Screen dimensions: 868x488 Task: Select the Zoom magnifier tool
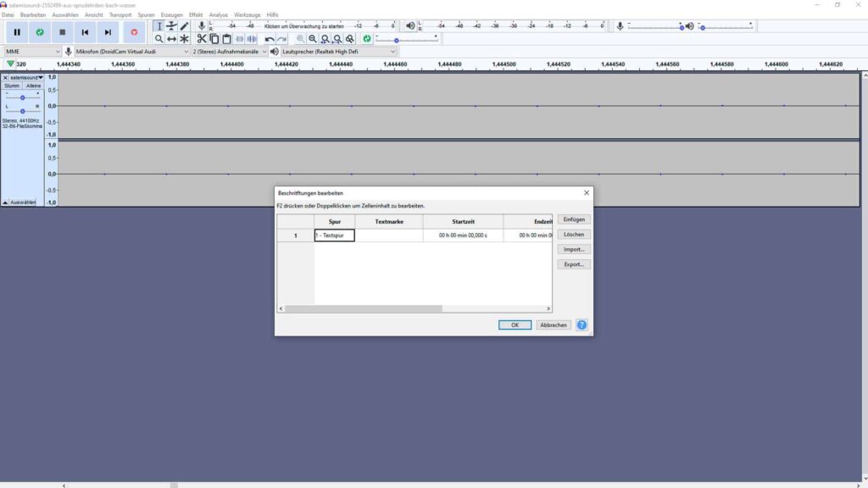tap(159, 39)
